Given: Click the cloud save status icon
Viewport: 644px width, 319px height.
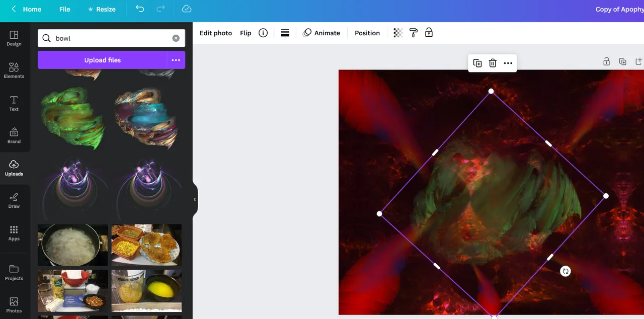Looking at the screenshot, I should 187,9.
